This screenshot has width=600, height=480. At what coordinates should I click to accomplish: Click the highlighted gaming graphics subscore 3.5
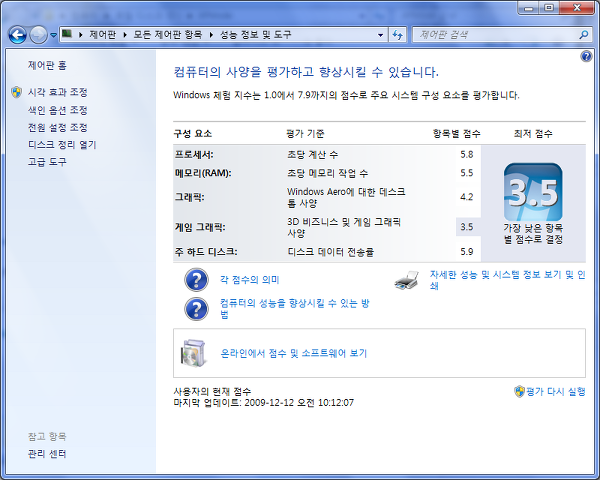click(x=466, y=227)
